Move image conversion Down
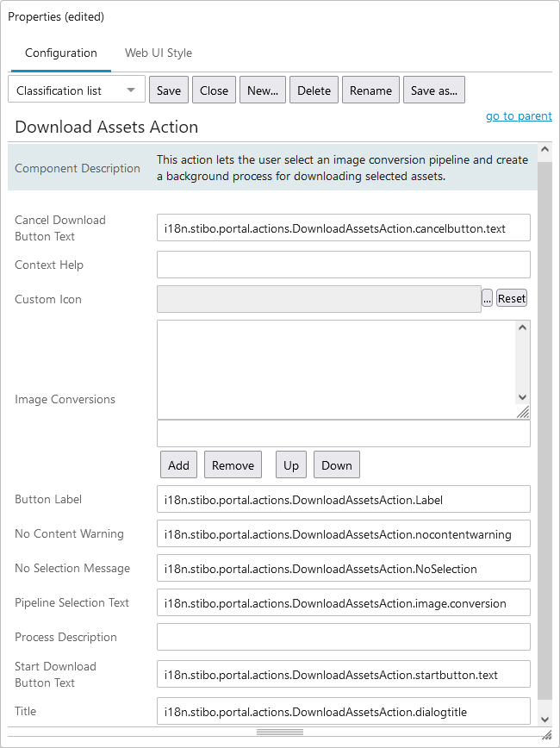 tap(336, 465)
